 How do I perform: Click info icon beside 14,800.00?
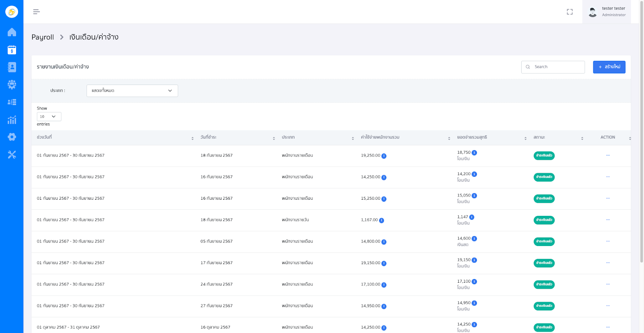point(384,242)
